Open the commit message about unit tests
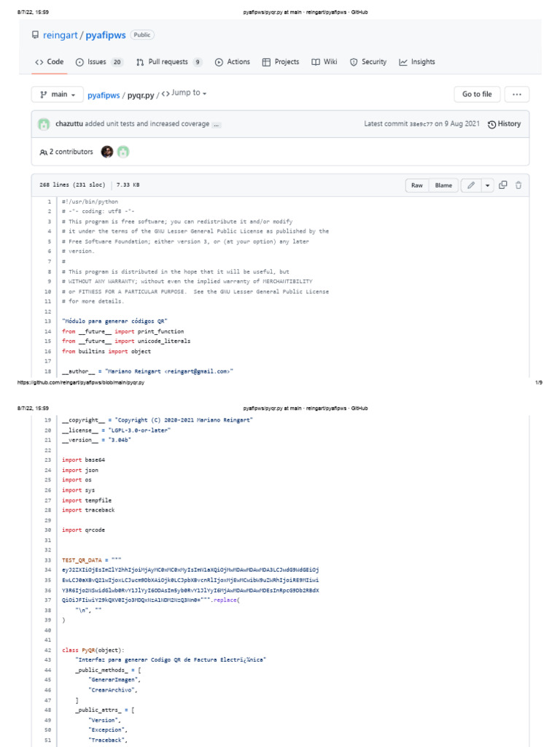 click(x=147, y=124)
